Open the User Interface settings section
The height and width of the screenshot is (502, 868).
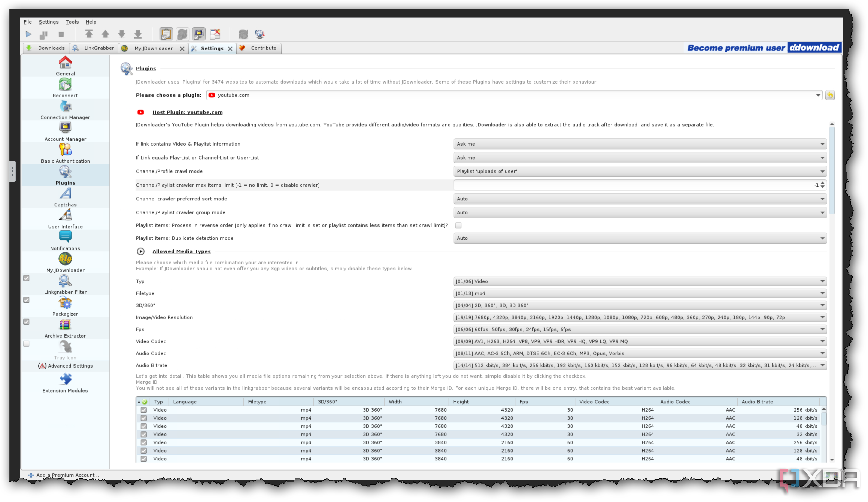(65, 219)
